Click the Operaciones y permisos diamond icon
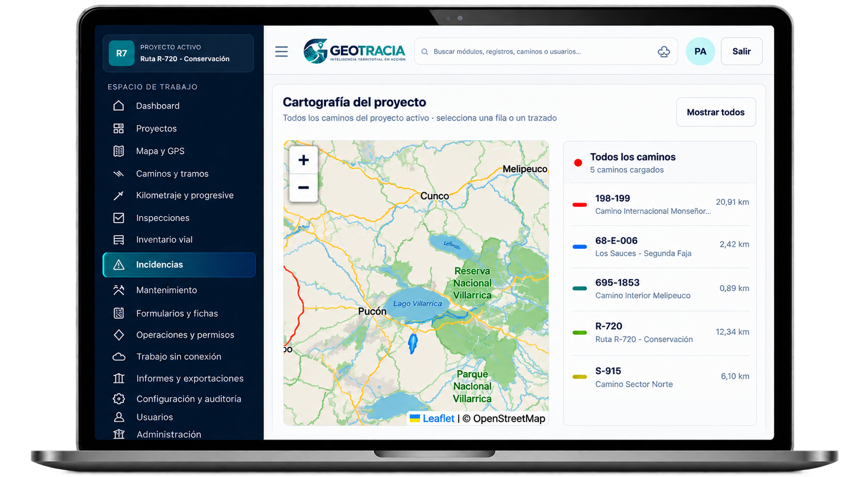Image resolution: width=868 pixels, height=477 pixels. pyautogui.click(x=119, y=335)
